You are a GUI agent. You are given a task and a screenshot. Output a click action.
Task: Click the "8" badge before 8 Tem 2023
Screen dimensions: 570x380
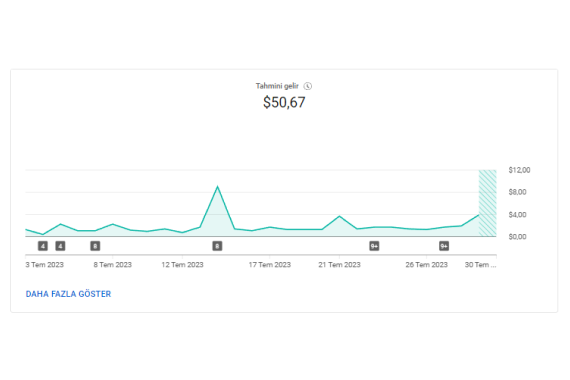(x=95, y=246)
